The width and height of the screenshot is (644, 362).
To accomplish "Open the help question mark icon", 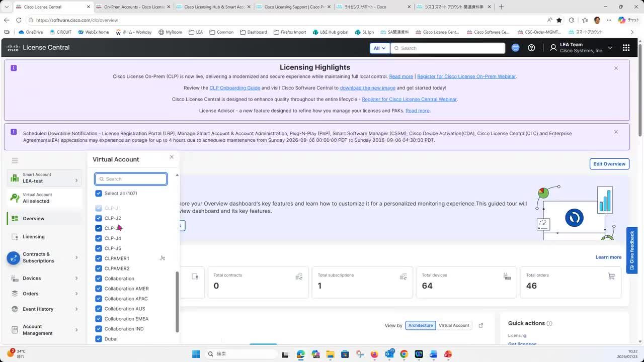I will pos(531,48).
